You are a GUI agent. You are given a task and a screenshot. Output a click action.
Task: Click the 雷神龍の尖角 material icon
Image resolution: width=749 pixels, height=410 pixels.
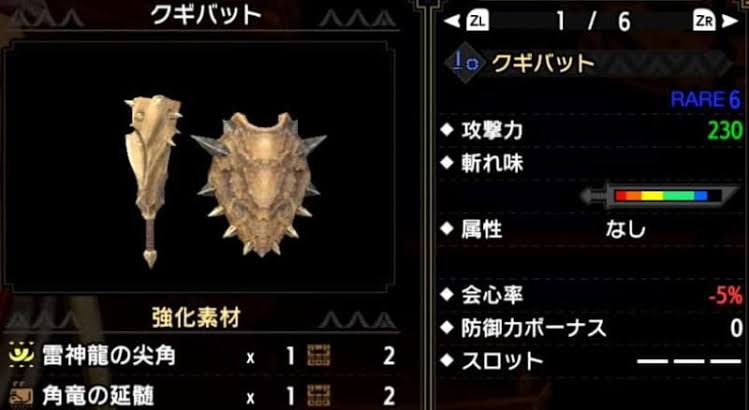(x=21, y=356)
